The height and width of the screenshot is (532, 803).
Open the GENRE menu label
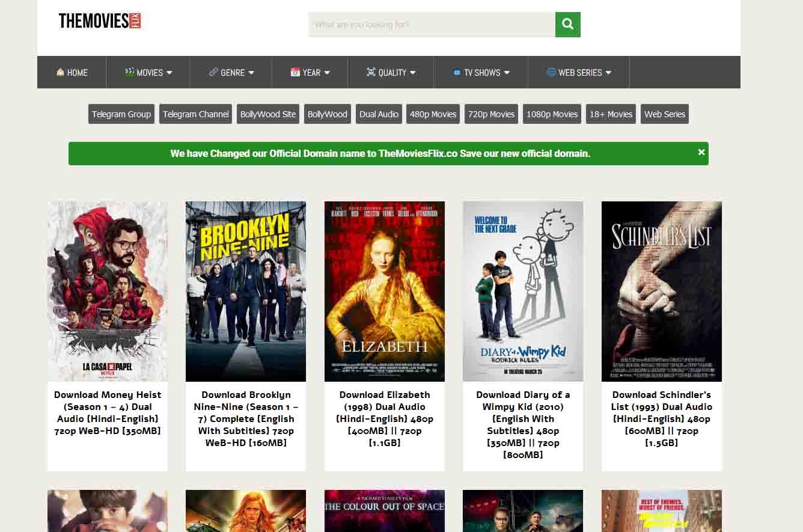click(x=233, y=73)
